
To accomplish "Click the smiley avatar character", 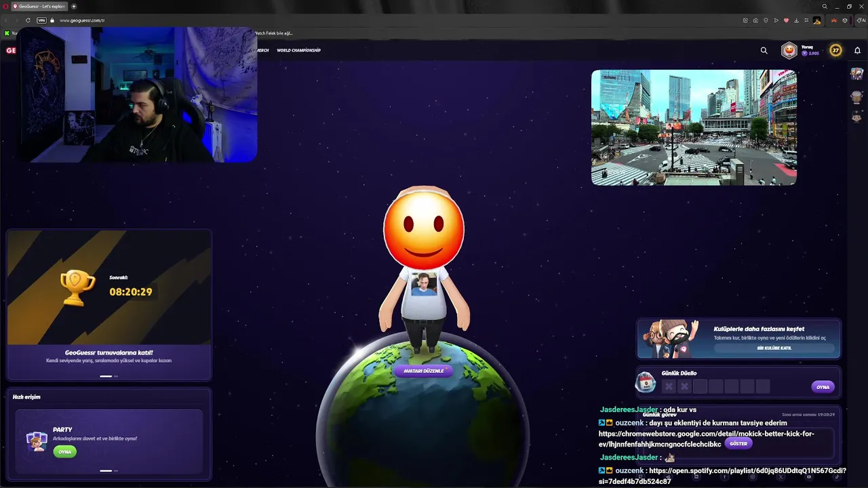I will click(424, 271).
